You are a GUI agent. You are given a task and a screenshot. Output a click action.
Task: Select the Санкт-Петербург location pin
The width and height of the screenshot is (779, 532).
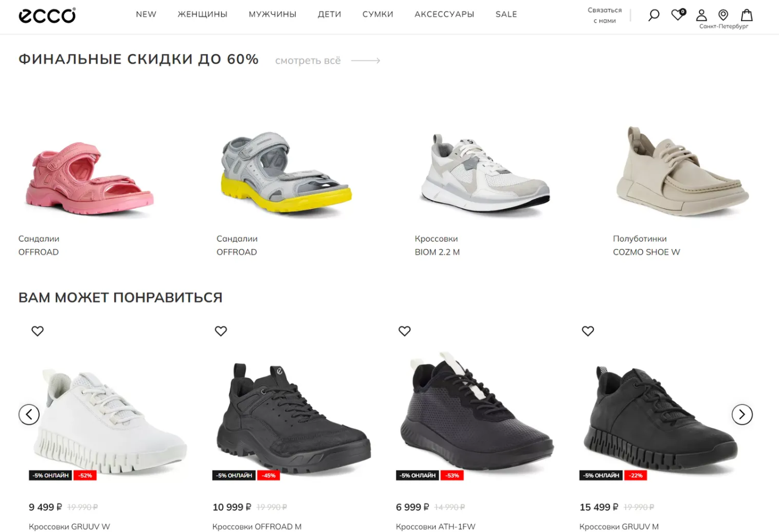723,15
